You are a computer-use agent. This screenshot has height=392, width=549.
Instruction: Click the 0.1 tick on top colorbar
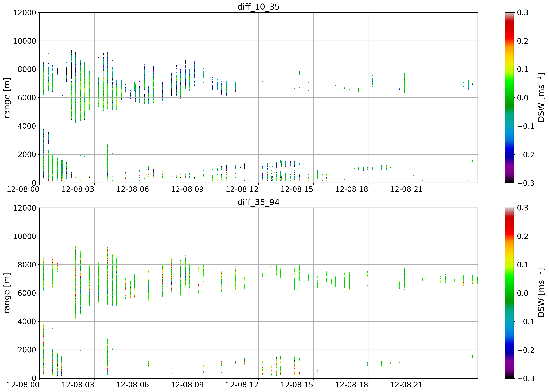click(x=523, y=69)
